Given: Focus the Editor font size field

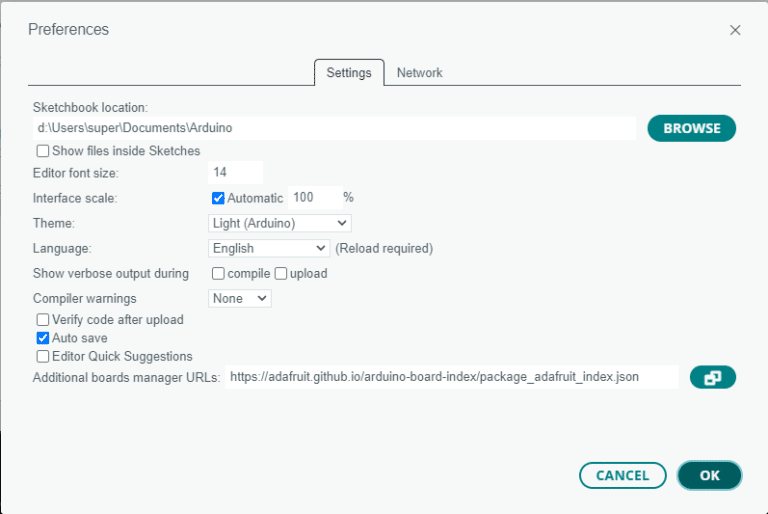Looking at the screenshot, I should coord(236,172).
